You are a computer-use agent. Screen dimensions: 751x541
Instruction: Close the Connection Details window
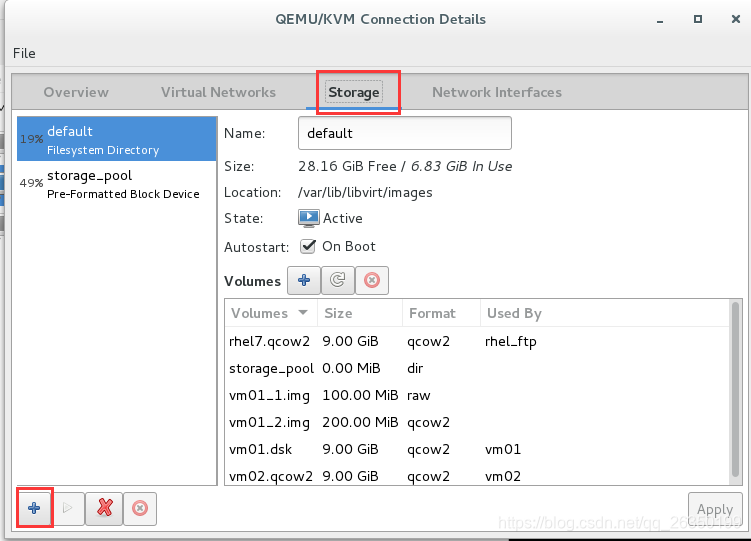pos(736,19)
